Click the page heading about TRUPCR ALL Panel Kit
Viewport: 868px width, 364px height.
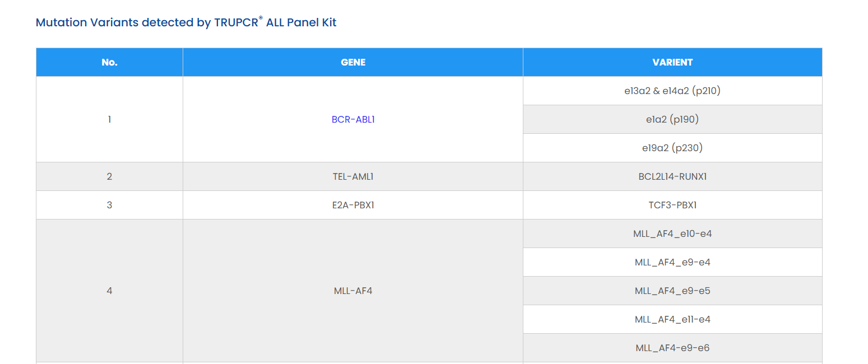click(186, 22)
